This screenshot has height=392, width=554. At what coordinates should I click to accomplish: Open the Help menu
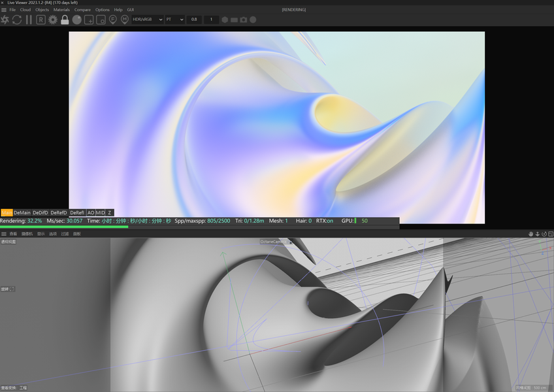coord(118,10)
